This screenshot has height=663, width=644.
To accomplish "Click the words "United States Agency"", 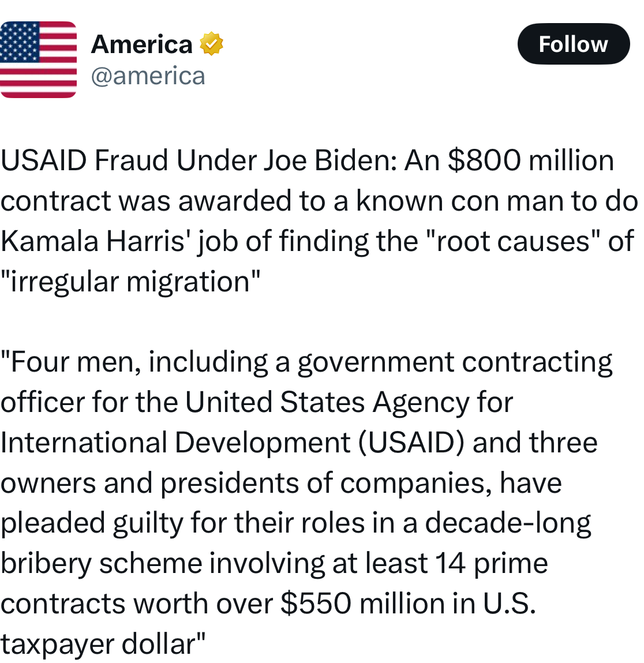I will tap(327, 402).
